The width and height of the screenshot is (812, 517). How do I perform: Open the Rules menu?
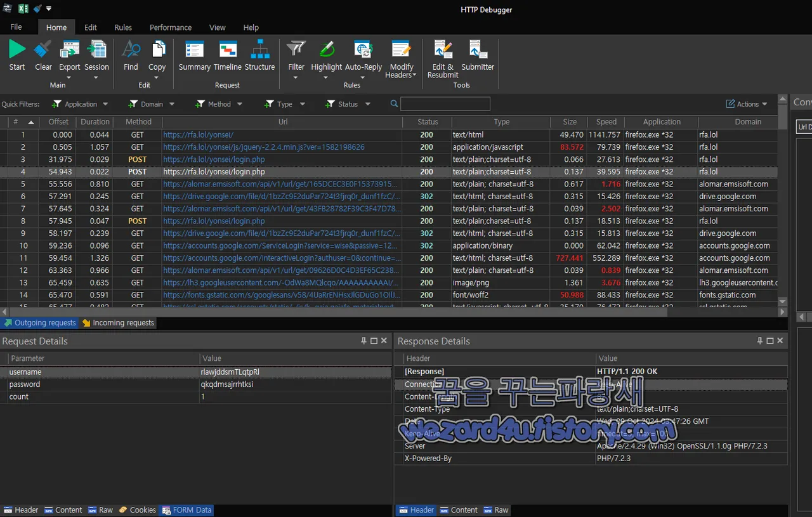click(x=123, y=27)
